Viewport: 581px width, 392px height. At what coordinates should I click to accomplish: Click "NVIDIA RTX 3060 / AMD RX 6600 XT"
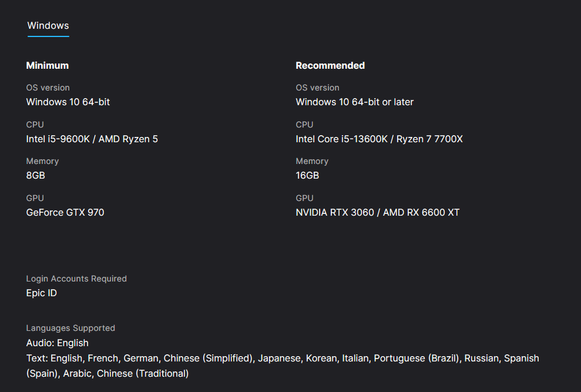click(x=377, y=213)
